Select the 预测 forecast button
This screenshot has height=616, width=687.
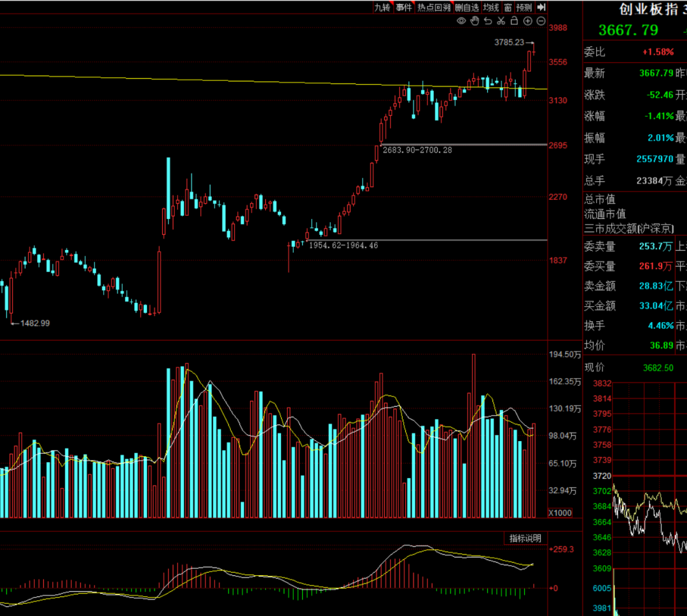pos(524,8)
